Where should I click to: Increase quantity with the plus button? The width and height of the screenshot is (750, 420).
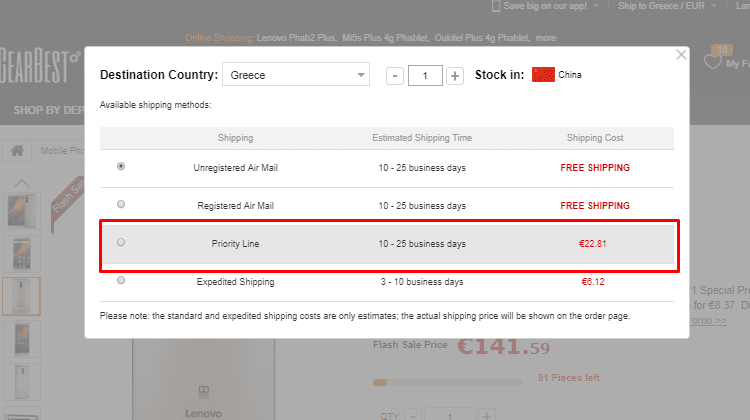(x=455, y=75)
